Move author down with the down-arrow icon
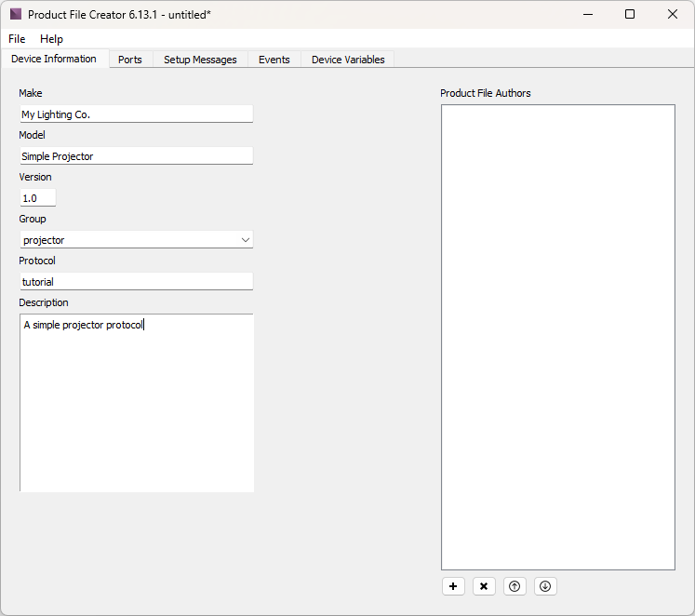695x616 pixels. (x=545, y=586)
